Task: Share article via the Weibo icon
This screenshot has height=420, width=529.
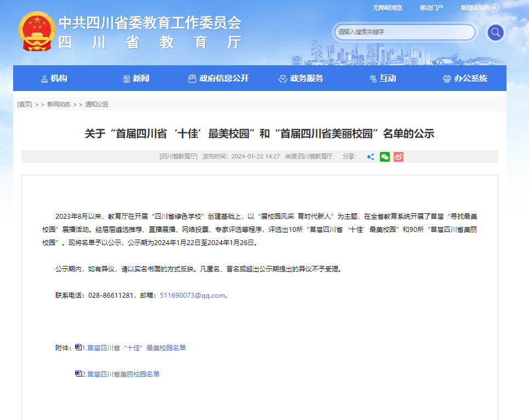Action: point(399,157)
